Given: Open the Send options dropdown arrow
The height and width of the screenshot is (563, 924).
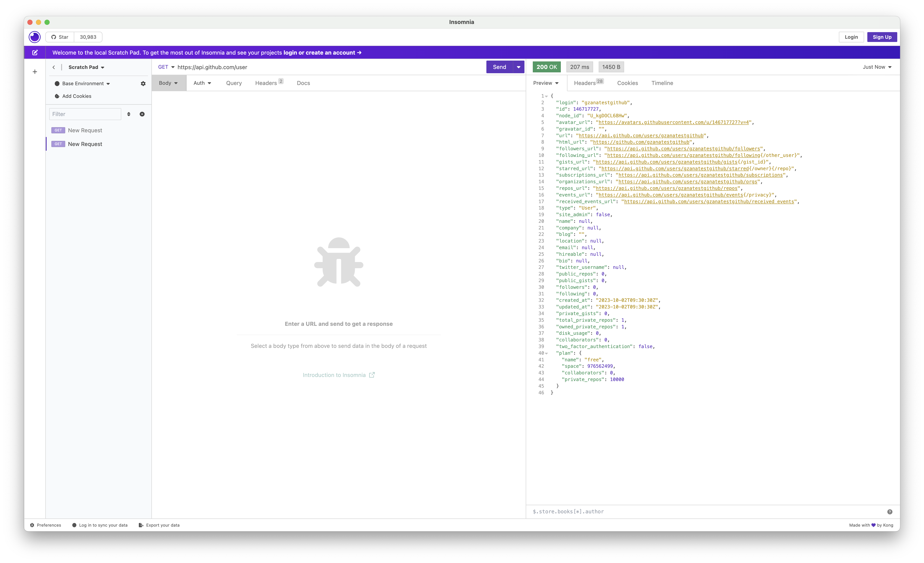Looking at the screenshot, I should [519, 67].
